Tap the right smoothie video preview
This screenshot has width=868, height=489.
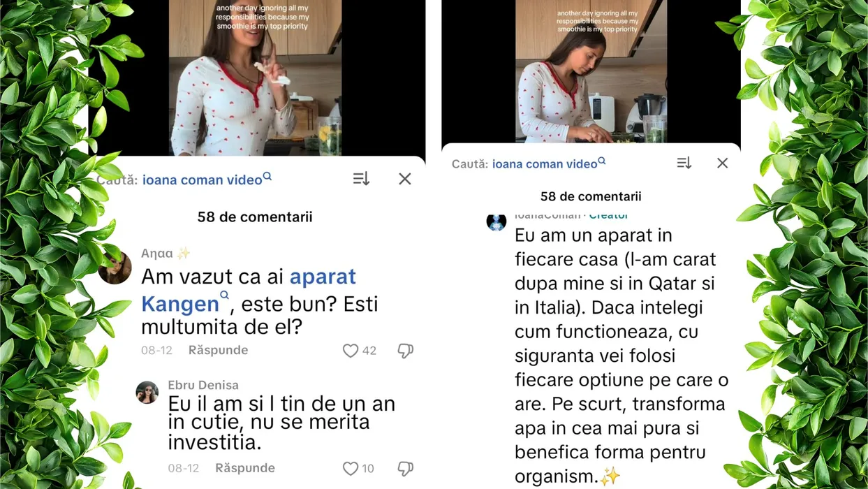591,71
